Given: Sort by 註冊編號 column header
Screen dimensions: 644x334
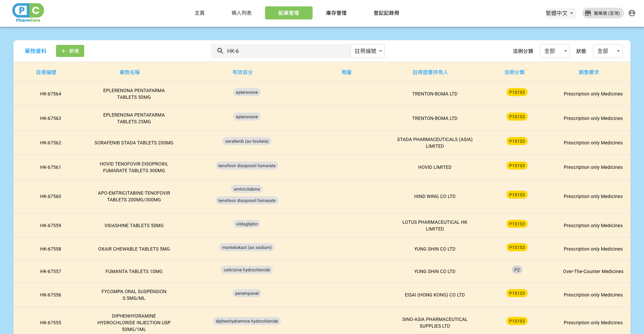Looking at the screenshot, I should (x=46, y=72).
